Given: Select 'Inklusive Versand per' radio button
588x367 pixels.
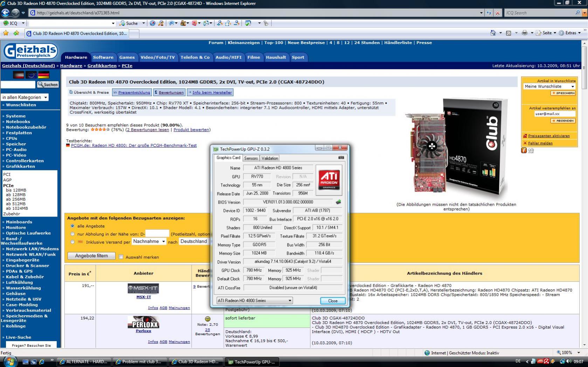Looking at the screenshot, I should (x=72, y=242).
